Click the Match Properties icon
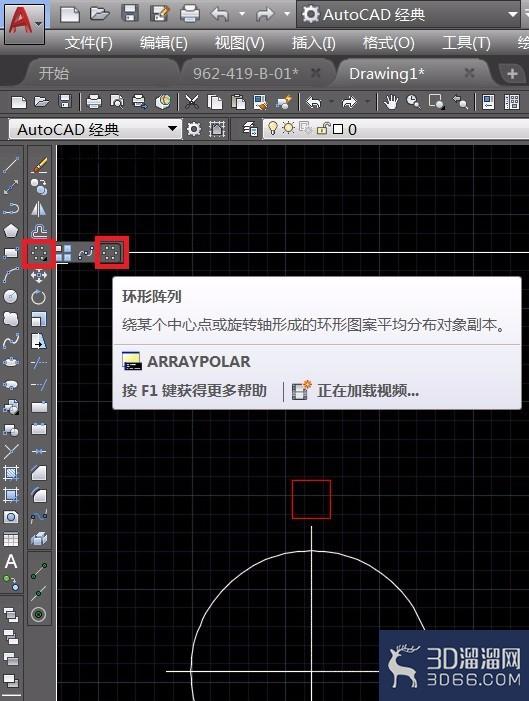 click(x=283, y=102)
